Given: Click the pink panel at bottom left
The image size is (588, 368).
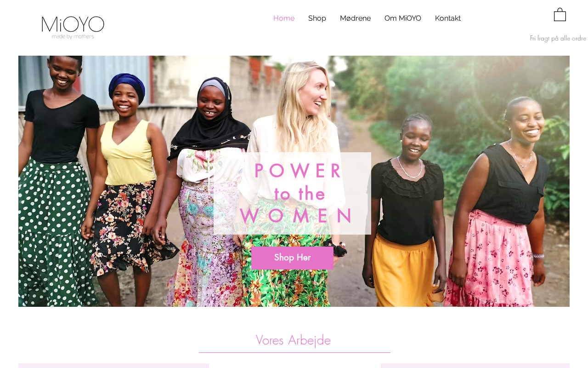Looking at the screenshot, I should pyautogui.click(x=113, y=366).
